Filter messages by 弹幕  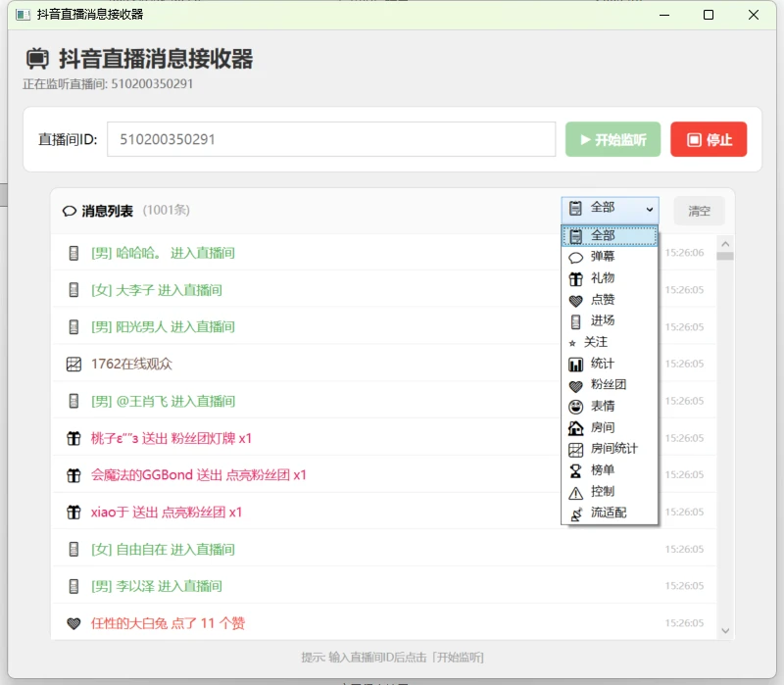[x=610, y=257]
